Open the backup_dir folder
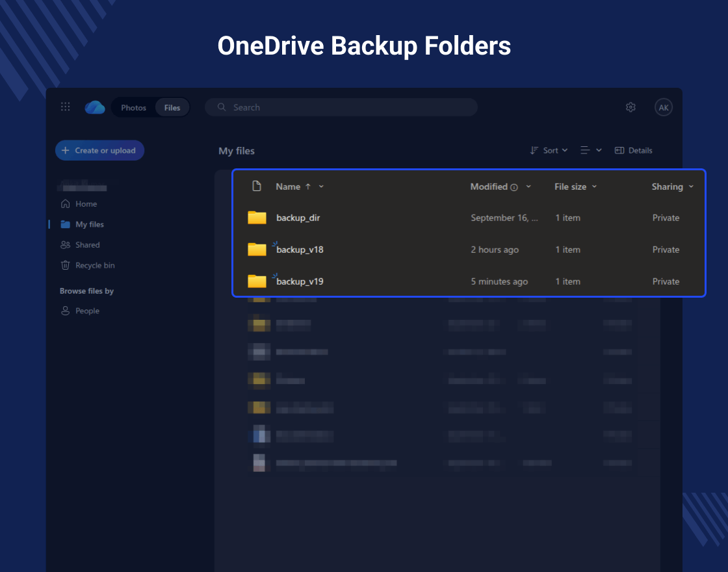 [298, 218]
